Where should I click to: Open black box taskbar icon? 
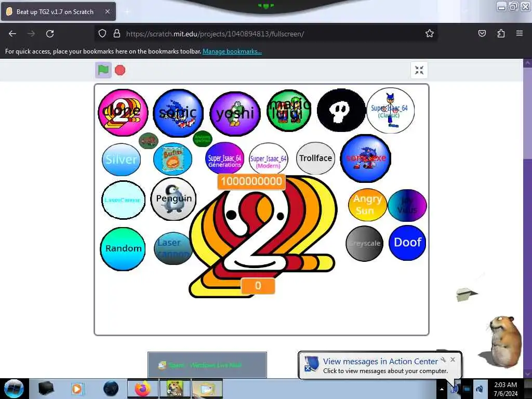pos(46,389)
